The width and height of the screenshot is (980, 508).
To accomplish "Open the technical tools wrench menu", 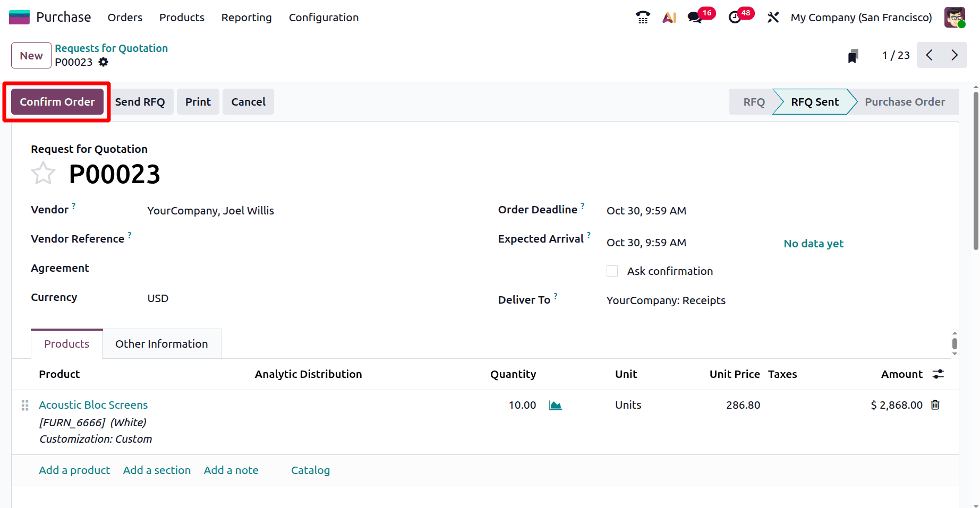I will [x=773, y=17].
